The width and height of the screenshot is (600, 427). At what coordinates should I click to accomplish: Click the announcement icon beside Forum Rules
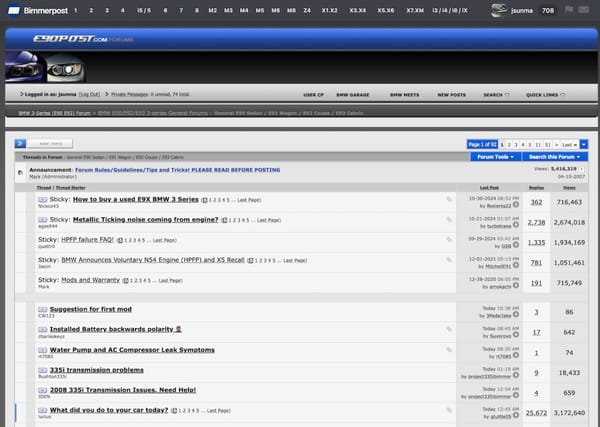click(x=20, y=173)
